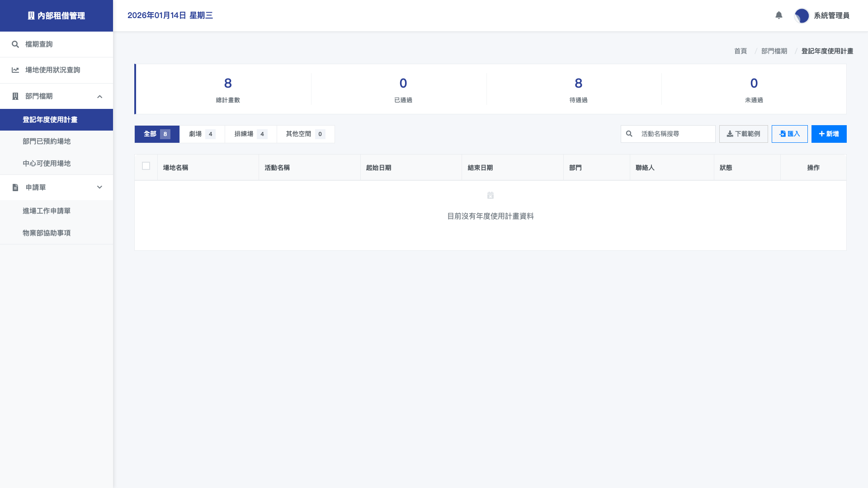
Task: Select the 排練場 tab
Action: [x=250, y=134]
